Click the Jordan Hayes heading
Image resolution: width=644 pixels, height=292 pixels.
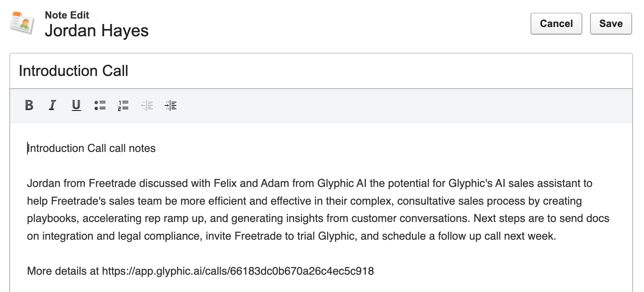pos(97,31)
